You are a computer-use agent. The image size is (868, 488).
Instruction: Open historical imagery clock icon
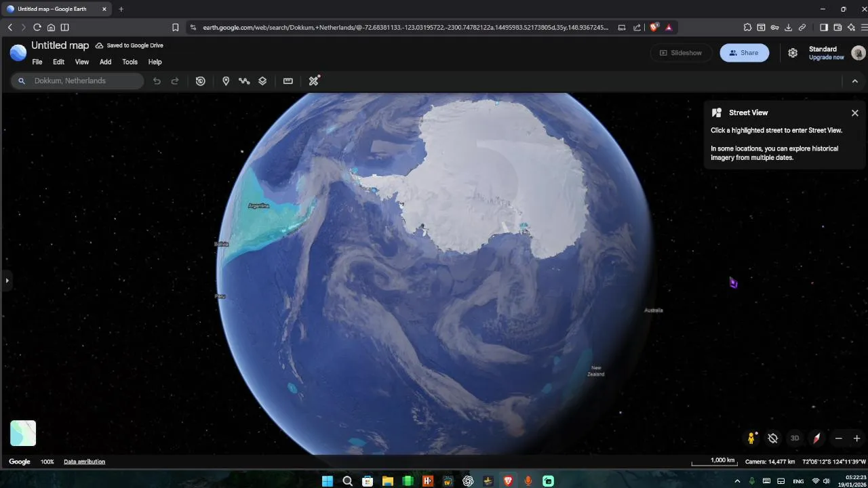pos(200,81)
